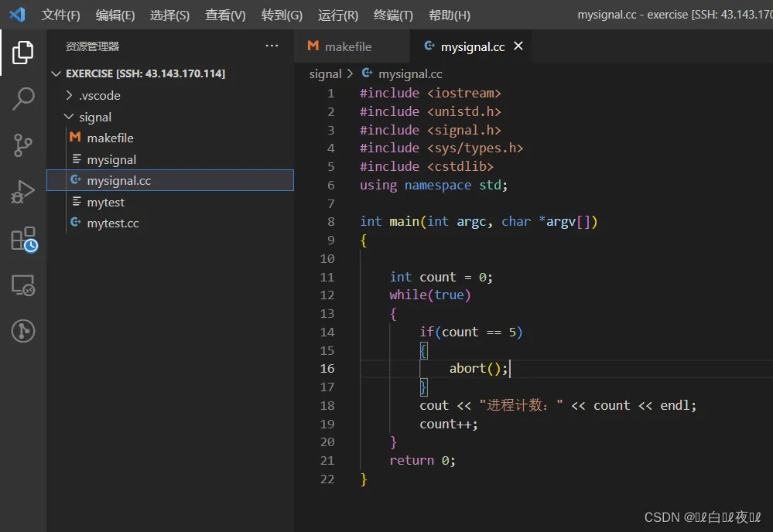The width and height of the screenshot is (773, 532).
Task: Click the return 0; statement
Action: click(x=422, y=461)
